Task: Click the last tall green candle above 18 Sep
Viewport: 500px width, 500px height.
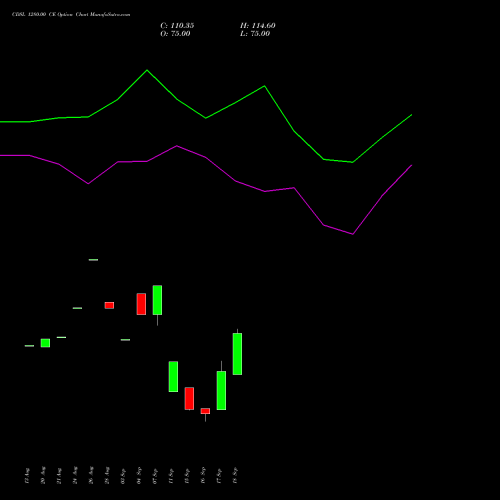Action: [237, 354]
